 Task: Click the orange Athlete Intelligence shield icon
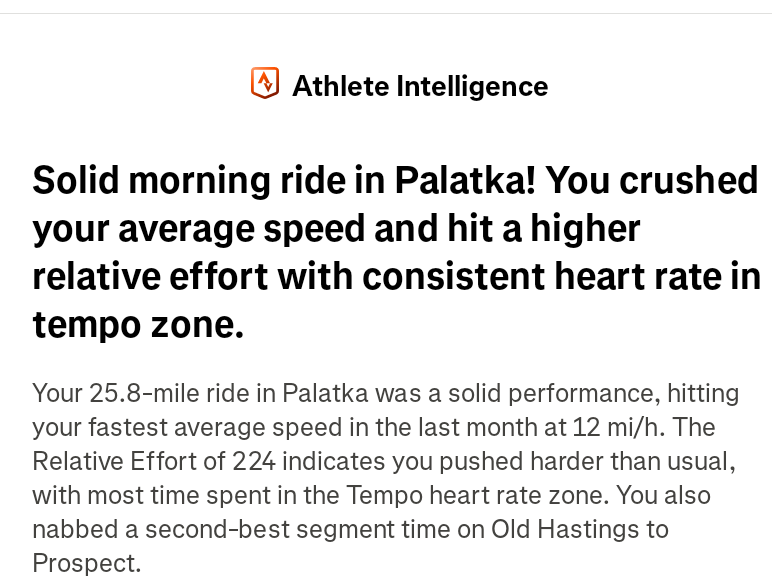(x=265, y=83)
